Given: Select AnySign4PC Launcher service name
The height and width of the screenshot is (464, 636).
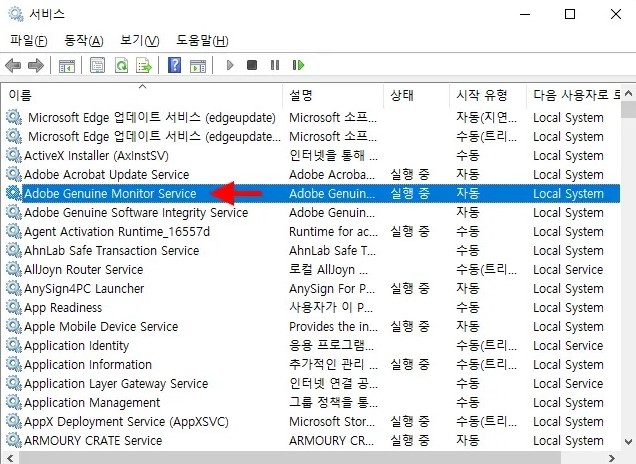Looking at the screenshot, I should (x=84, y=288).
